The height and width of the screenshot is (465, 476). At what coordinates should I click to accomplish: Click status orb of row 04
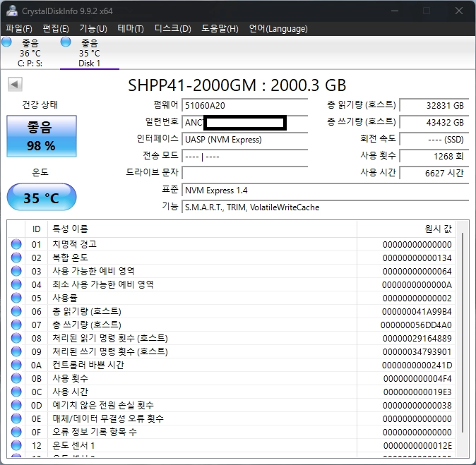click(16, 284)
